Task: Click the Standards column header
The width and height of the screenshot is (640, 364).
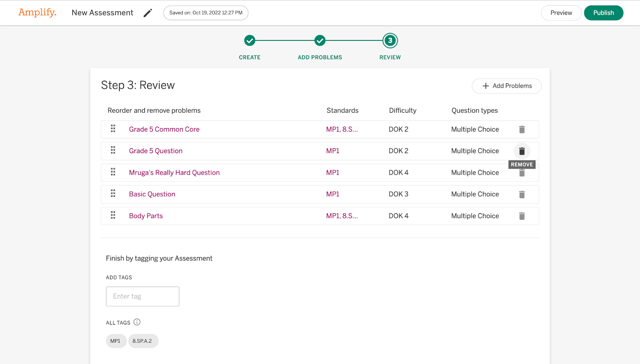Action: click(x=342, y=111)
